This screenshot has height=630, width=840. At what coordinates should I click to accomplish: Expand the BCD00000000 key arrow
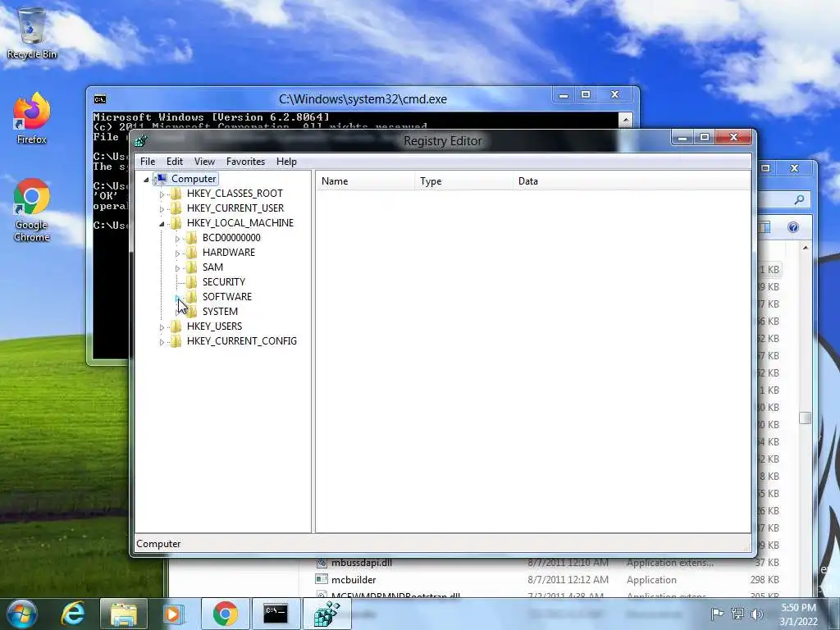click(x=177, y=239)
